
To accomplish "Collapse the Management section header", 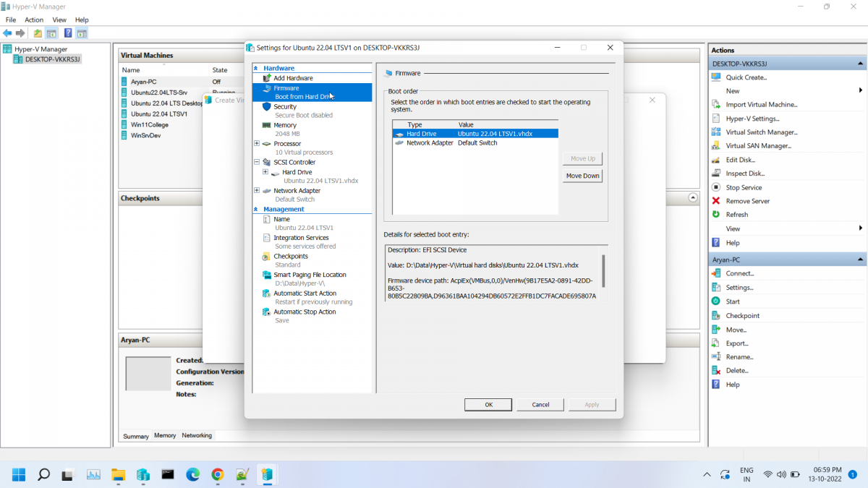I will [x=256, y=210].
